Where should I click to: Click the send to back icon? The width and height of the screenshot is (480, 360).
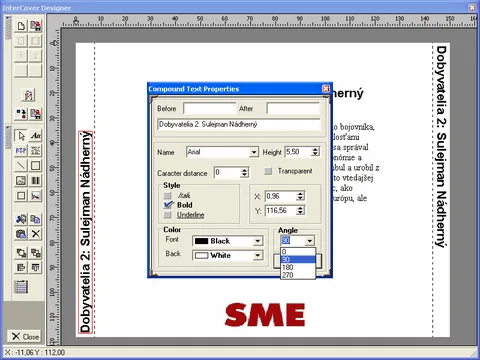tap(35, 253)
